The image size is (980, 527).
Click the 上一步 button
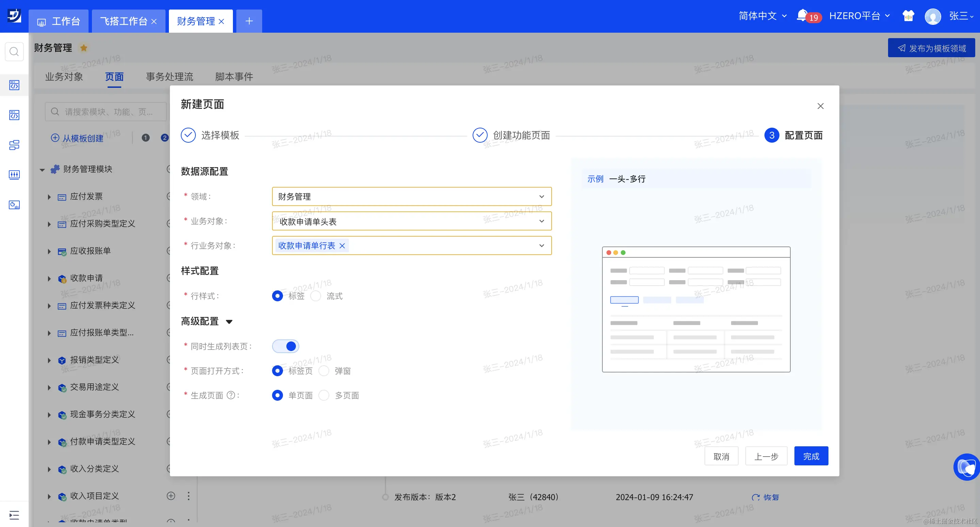click(766, 456)
